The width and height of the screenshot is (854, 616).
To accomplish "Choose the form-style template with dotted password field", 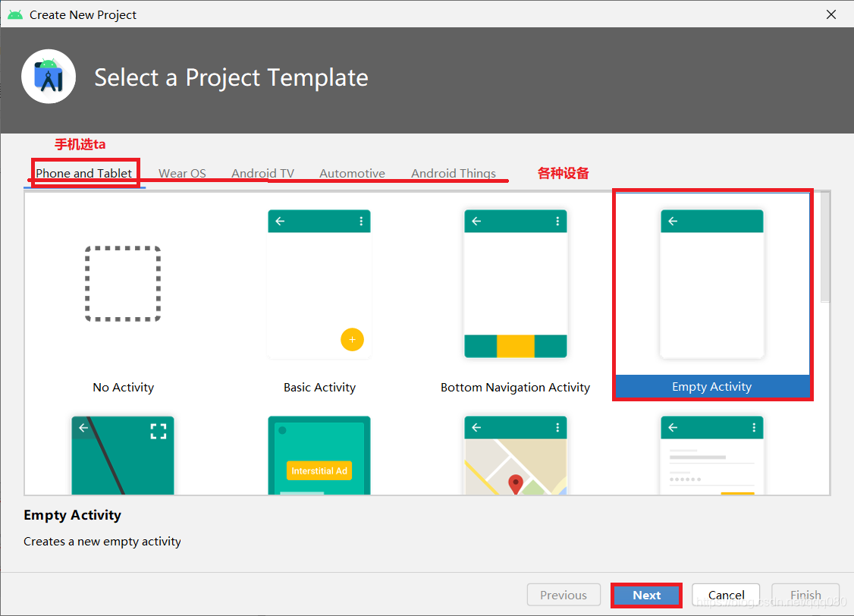I will pos(712,455).
